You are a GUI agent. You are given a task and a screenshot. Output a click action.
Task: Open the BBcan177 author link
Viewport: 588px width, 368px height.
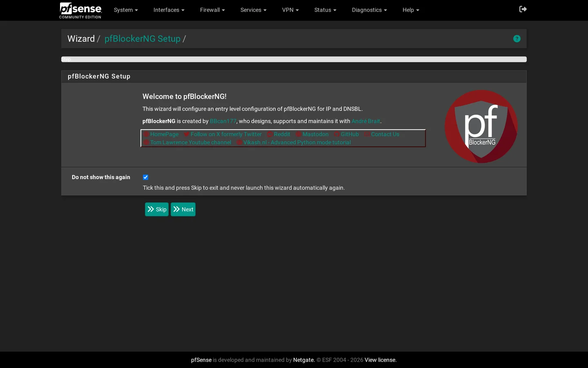[x=223, y=121]
